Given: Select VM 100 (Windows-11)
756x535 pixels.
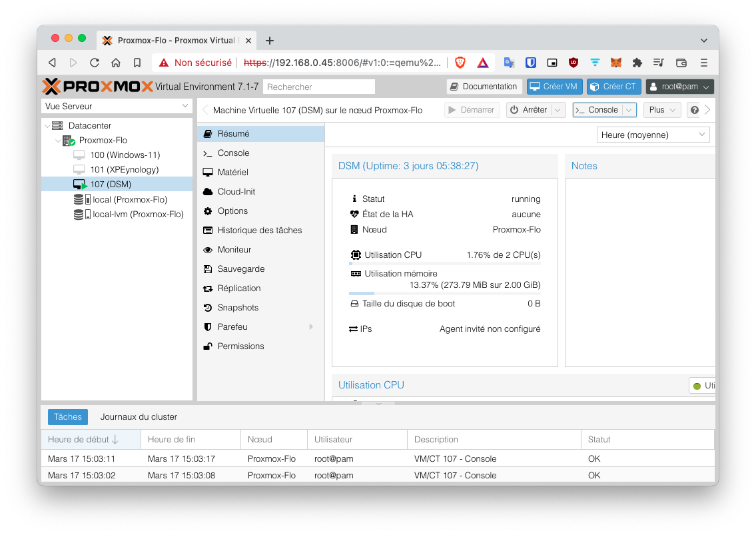Looking at the screenshot, I should pos(125,155).
